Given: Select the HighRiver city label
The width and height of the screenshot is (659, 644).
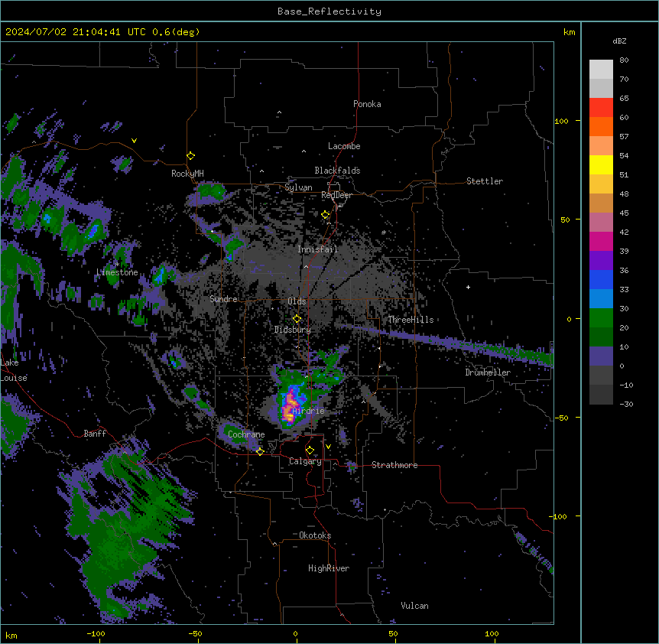Looking at the screenshot, I should pos(329,568).
